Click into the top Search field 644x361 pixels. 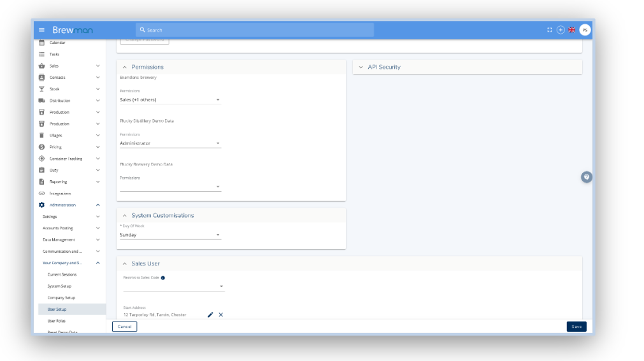(x=255, y=30)
